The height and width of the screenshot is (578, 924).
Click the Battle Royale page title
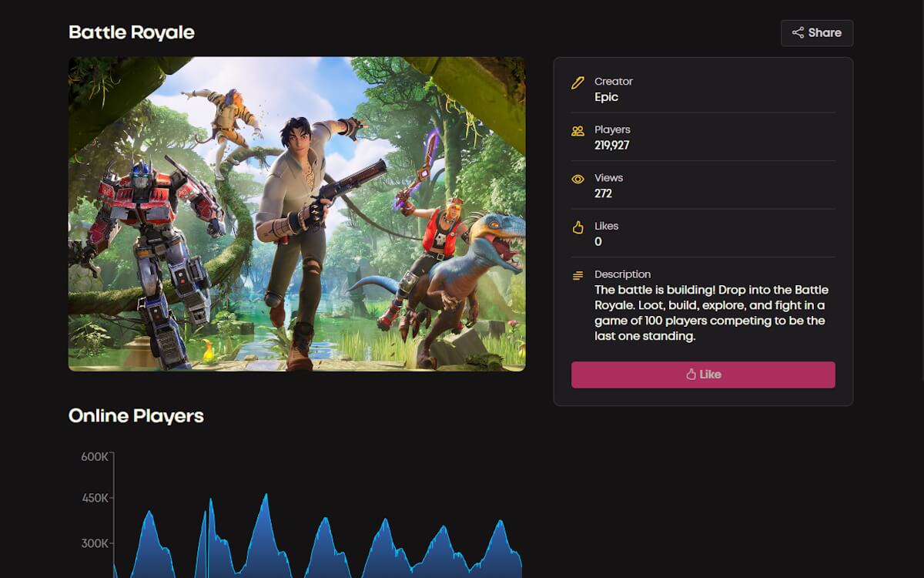[x=132, y=32]
